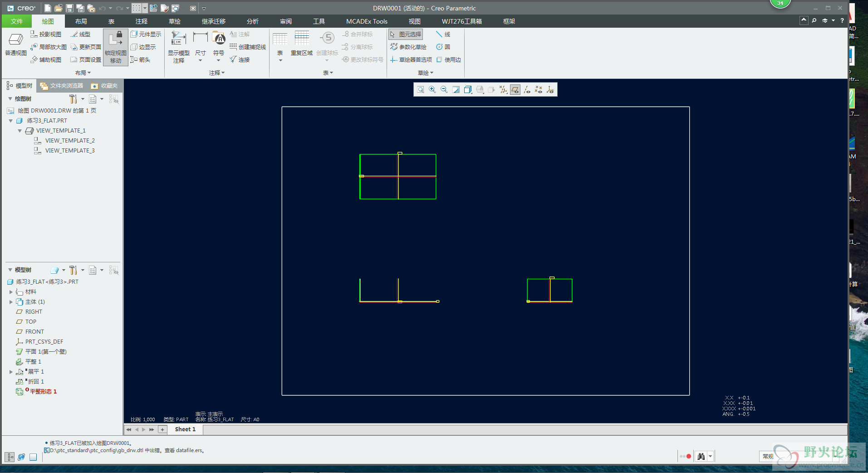Click 参数化草绘 parametric sketch tool

408,47
